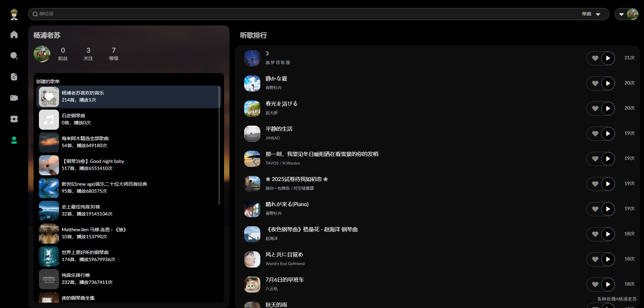644x308 pixels.
Task: Like the song 7月6日的早班车
Action: point(595,285)
